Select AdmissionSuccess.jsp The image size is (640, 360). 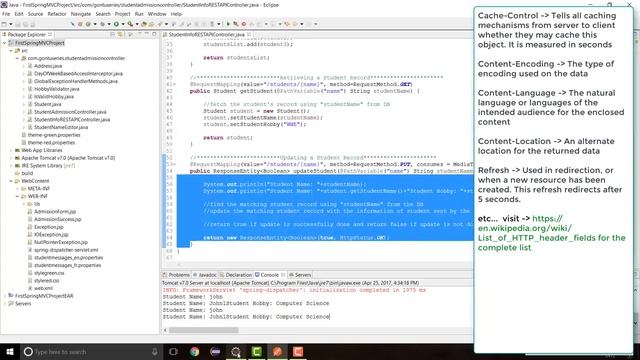[x=58, y=219]
